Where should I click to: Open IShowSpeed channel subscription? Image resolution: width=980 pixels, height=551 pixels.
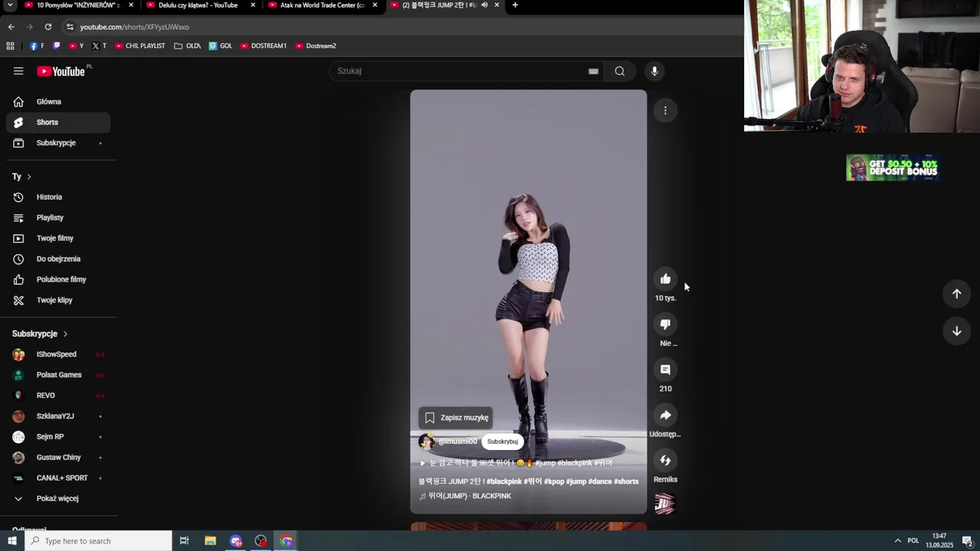(x=58, y=355)
